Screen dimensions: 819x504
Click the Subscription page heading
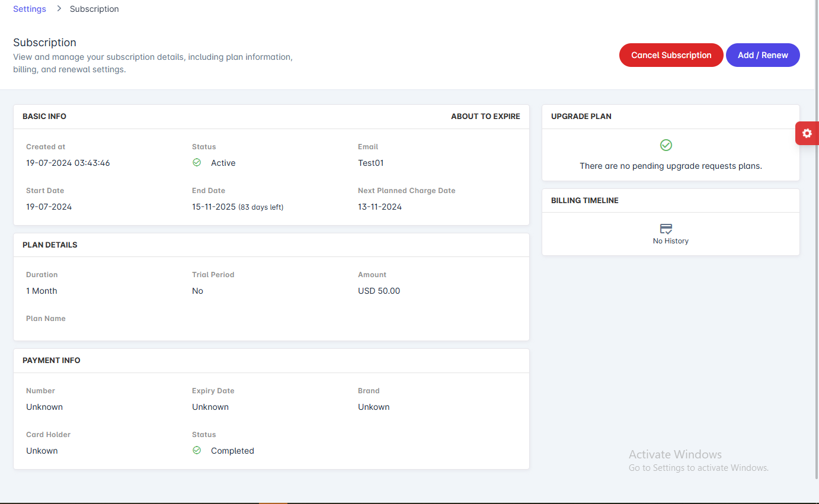pyautogui.click(x=45, y=43)
